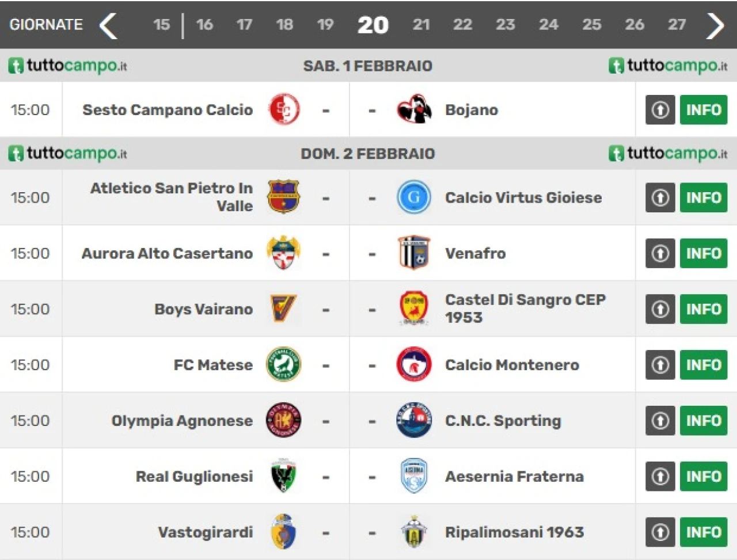
Task: Click the upload arrow icon in the Real Guglionesi row
Action: [x=660, y=477]
